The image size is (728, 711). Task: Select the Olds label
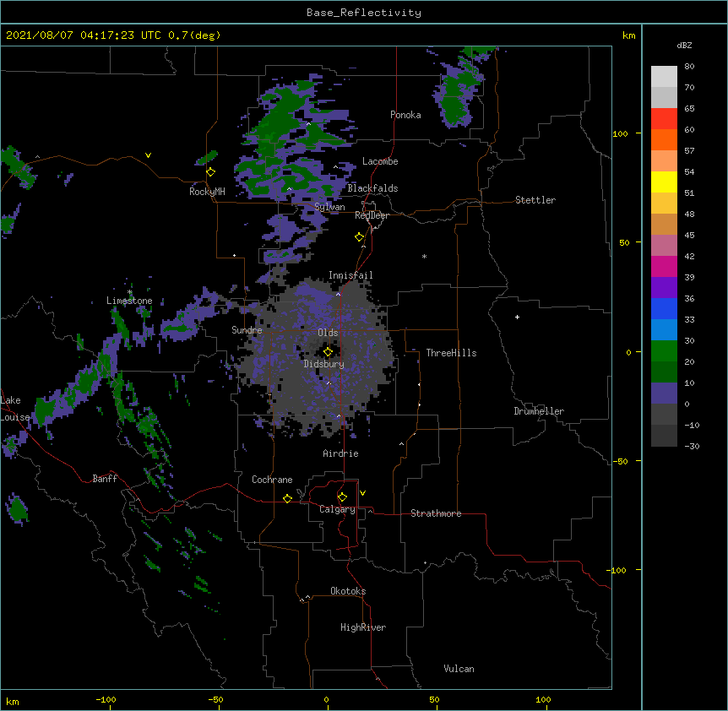(x=328, y=333)
